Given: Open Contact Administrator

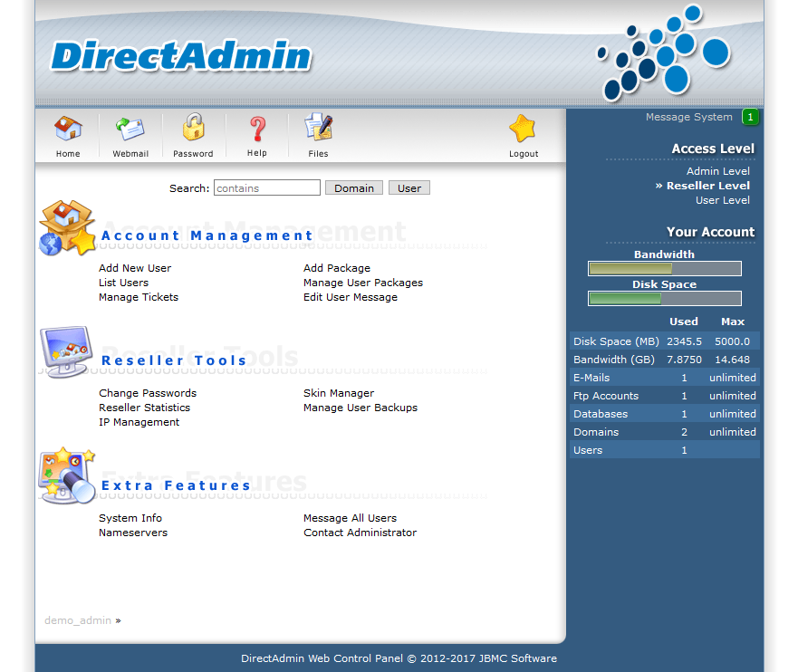Looking at the screenshot, I should [360, 533].
